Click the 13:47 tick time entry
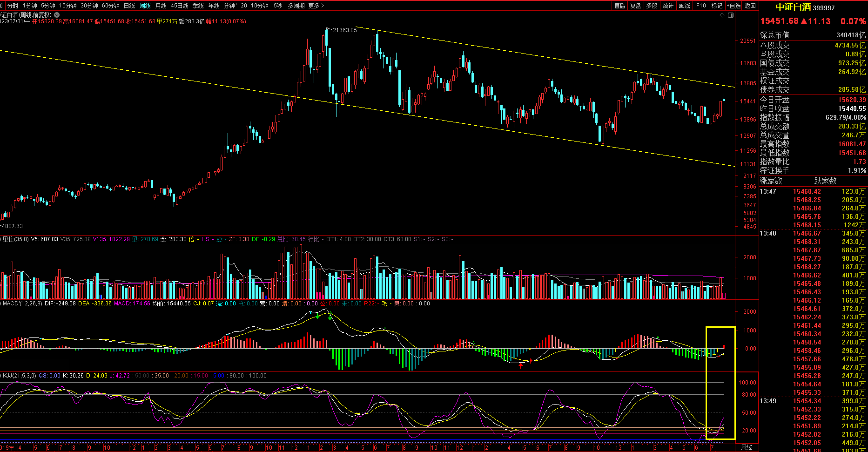Screen dimensions: 868x452 click(768, 191)
